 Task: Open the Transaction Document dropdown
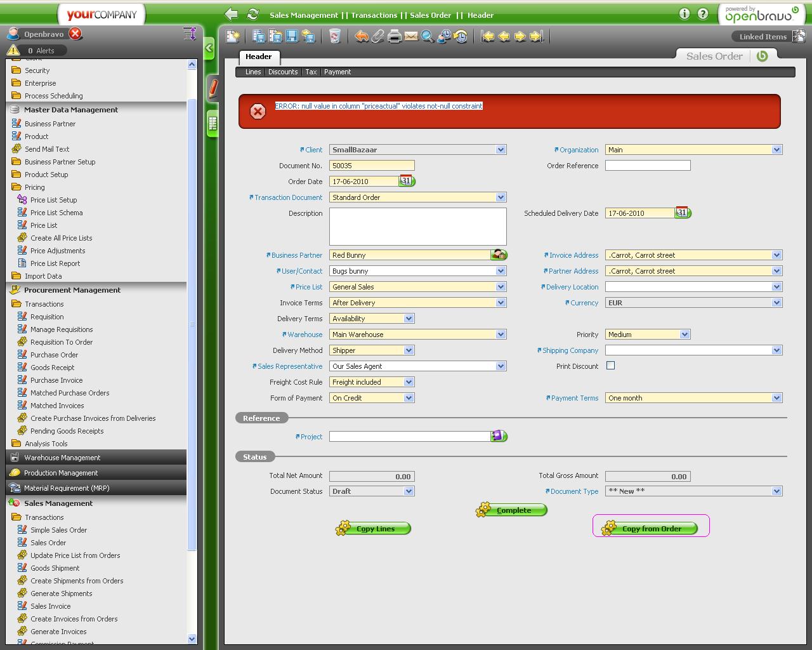pyautogui.click(x=501, y=197)
